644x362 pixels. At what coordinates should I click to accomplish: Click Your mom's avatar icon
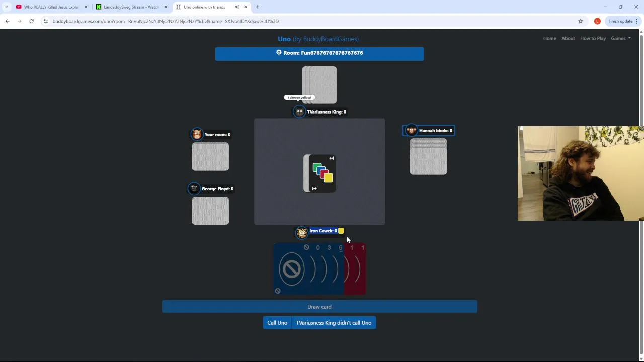tap(197, 134)
